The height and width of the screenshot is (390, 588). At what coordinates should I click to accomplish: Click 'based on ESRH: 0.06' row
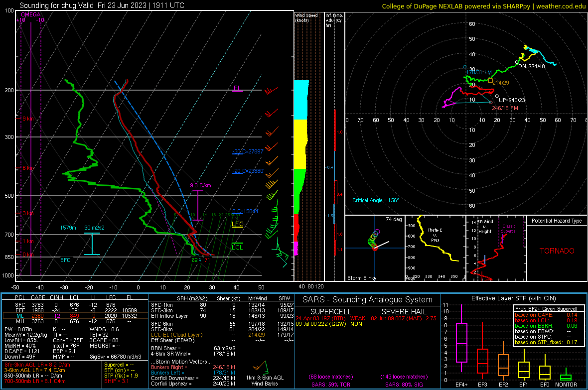tap(546, 326)
